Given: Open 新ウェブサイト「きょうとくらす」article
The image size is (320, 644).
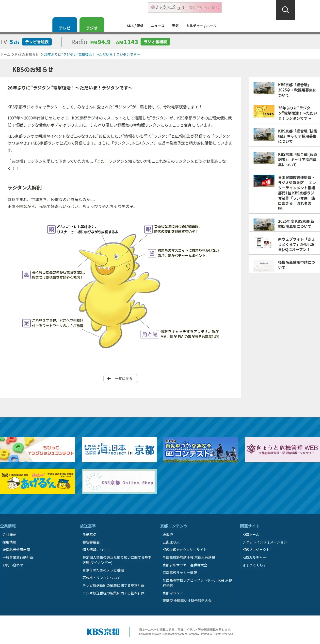Looking at the screenshot, I should 296,244.
